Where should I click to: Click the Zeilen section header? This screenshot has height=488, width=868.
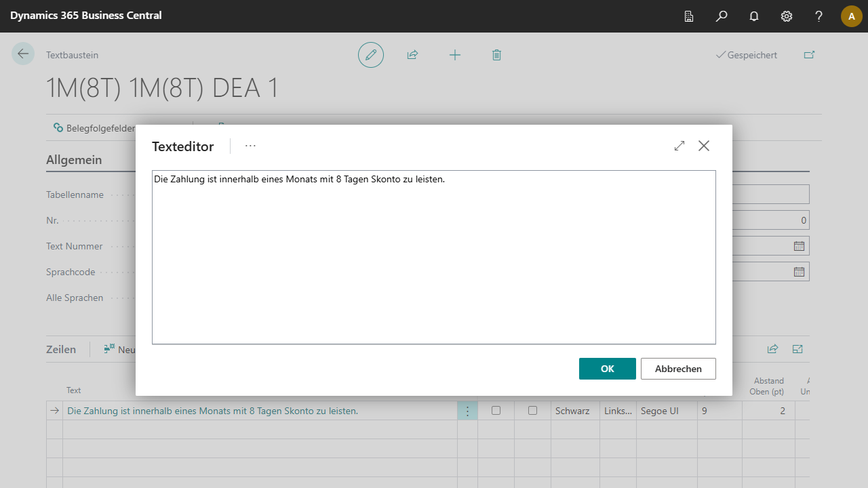coord(61,350)
